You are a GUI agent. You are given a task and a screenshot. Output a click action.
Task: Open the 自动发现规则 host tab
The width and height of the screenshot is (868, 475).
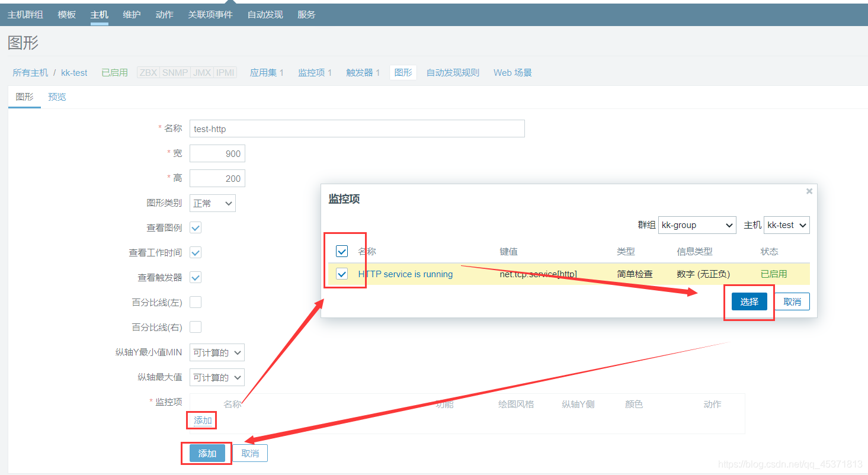pyautogui.click(x=453, y=72)
